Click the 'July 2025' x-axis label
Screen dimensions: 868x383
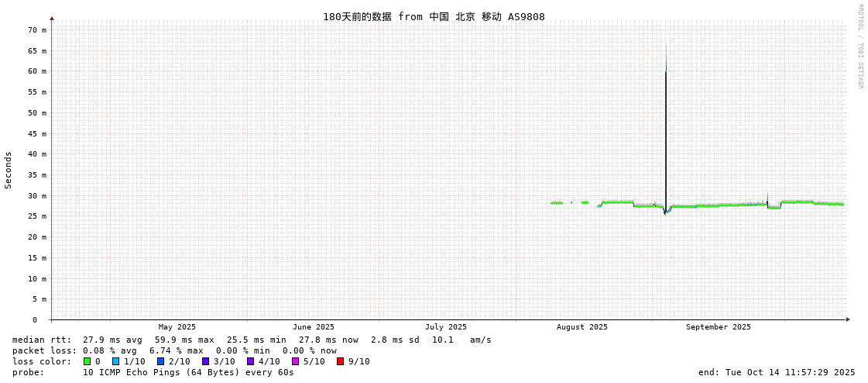(x=446, y=327)
